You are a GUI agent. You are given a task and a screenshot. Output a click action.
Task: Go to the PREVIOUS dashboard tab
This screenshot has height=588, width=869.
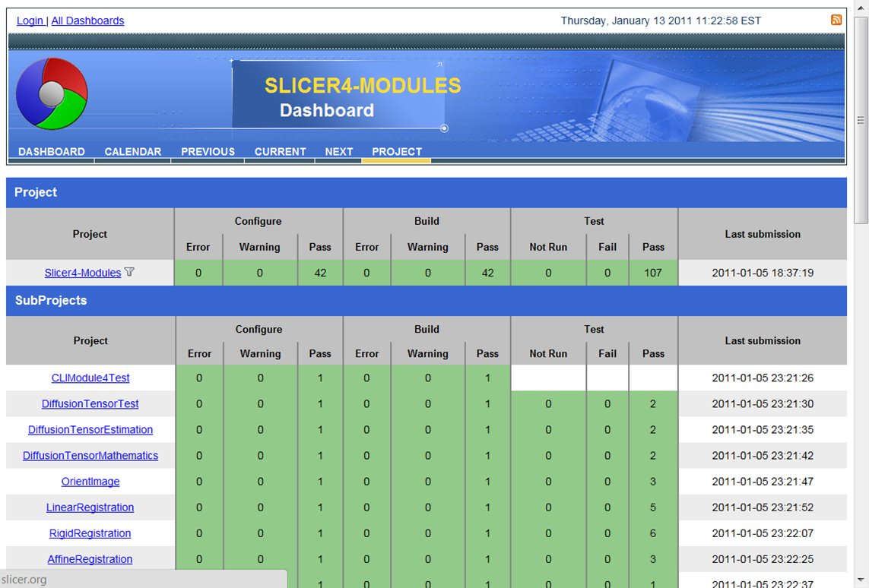(x=207, y=151)
